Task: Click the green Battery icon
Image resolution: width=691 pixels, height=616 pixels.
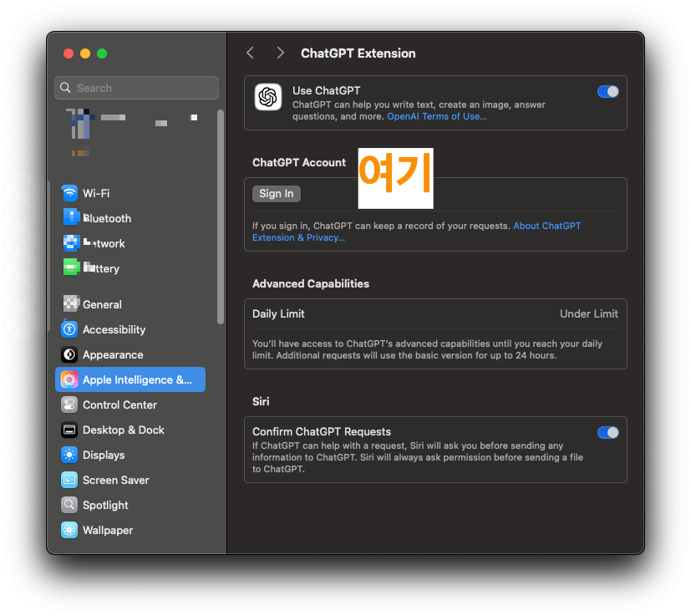Action: [70, 267]
